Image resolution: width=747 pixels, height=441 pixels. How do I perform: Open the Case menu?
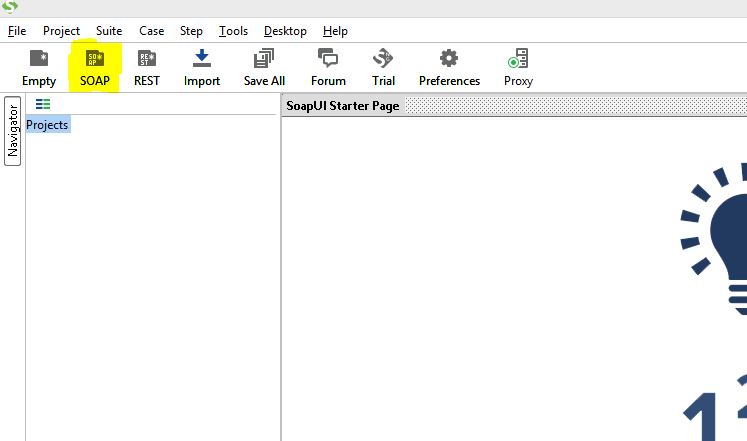[x=151, y=31]
